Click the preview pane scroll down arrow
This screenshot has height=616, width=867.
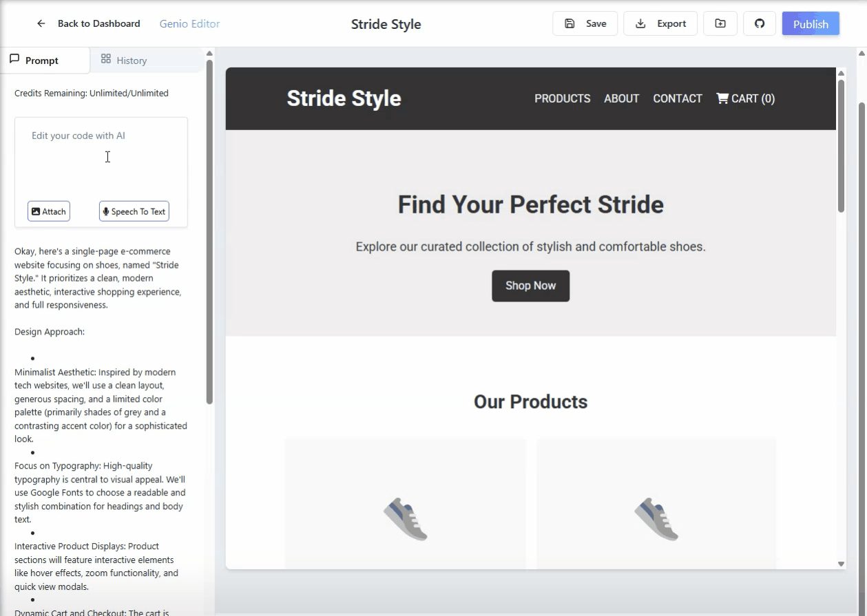pyautogui.click(x=841, y=564)
